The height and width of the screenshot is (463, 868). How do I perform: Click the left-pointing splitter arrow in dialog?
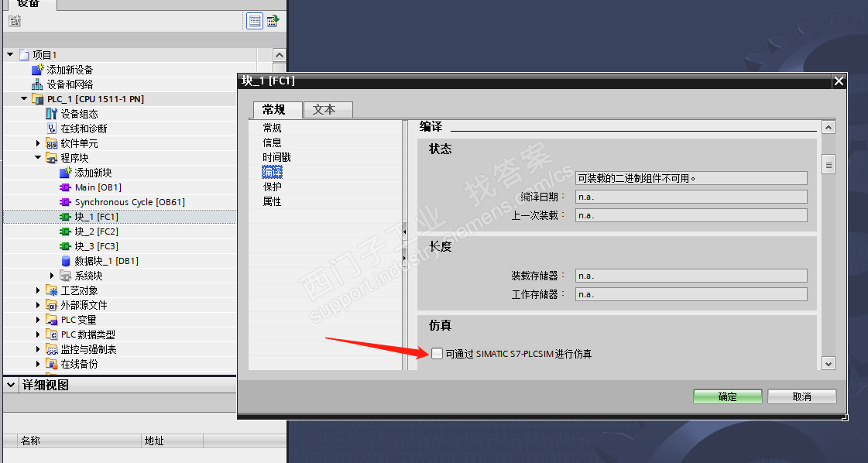(x=405, y=232)
